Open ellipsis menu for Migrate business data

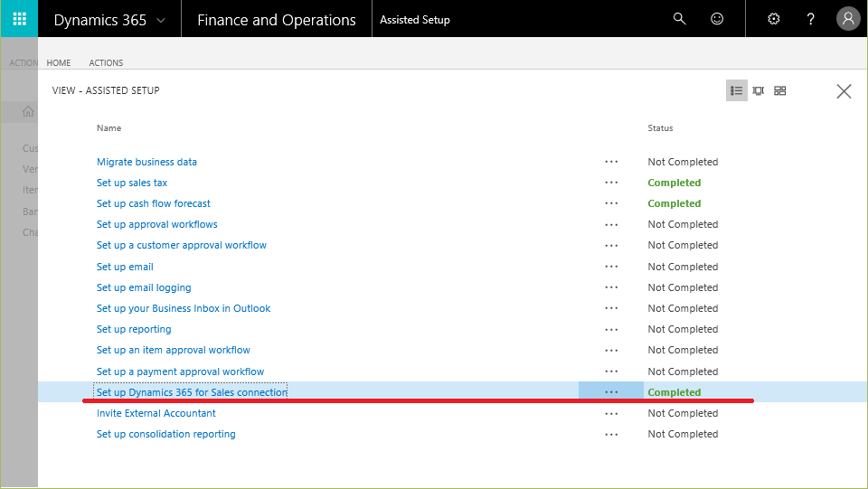coord(611,162)
